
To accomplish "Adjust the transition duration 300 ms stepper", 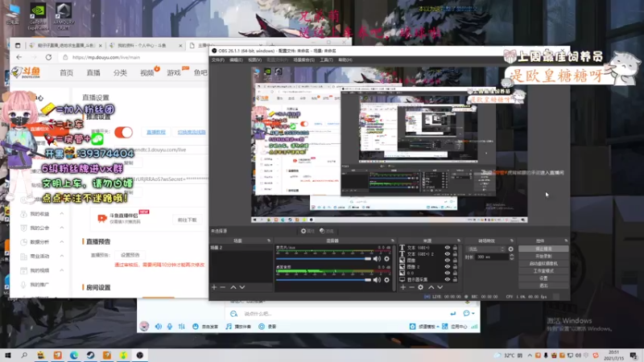I will [512, 257].
